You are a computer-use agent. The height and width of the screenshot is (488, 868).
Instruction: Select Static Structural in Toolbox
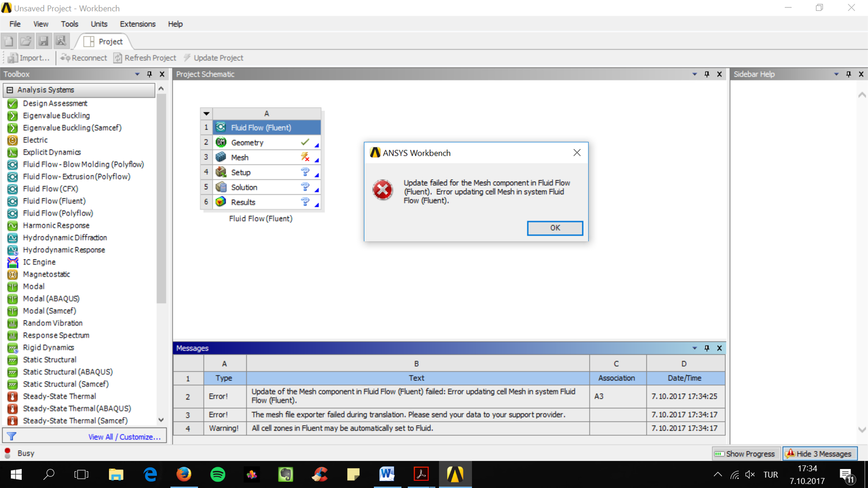click(x=49, y=359)
